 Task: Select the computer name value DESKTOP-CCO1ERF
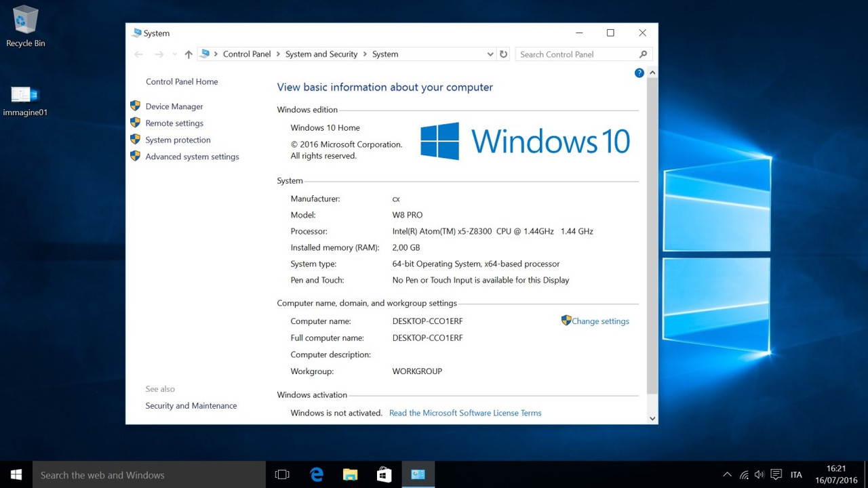tap(427, 321)
